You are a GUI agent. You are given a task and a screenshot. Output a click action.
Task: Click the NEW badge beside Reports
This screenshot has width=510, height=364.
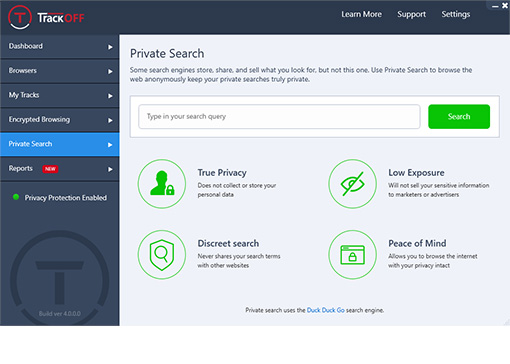click(50, 169)
